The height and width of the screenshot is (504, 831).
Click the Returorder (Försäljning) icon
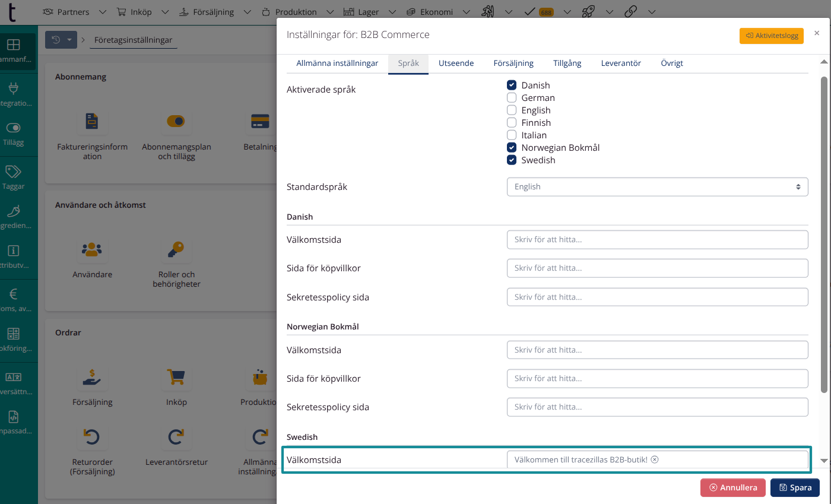click(92, 438)
